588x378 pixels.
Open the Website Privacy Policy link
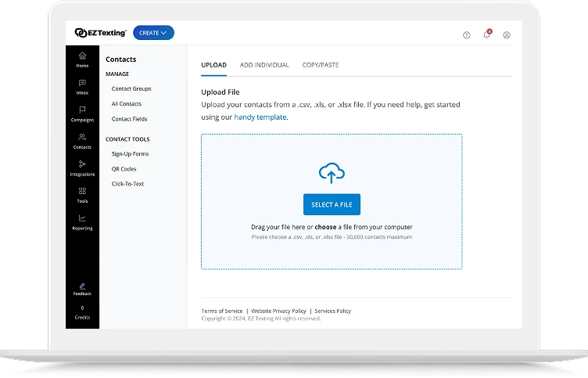(x=278, y=311)
